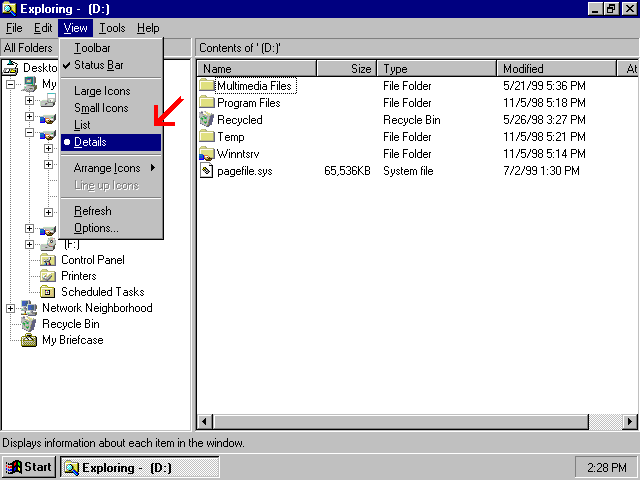Open the Arrange Icons submenu

tap(111, 168)
